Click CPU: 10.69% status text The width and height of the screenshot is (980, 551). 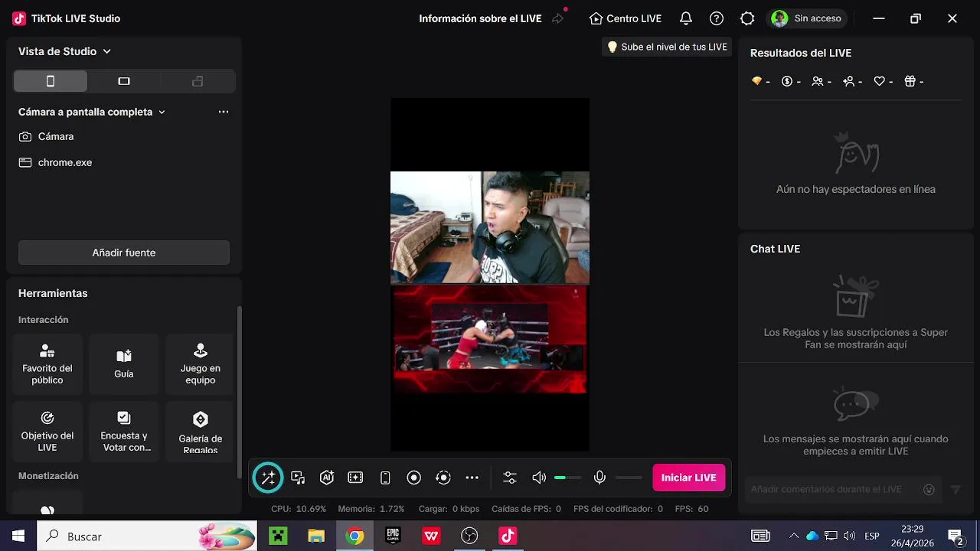tap(299, 509)
